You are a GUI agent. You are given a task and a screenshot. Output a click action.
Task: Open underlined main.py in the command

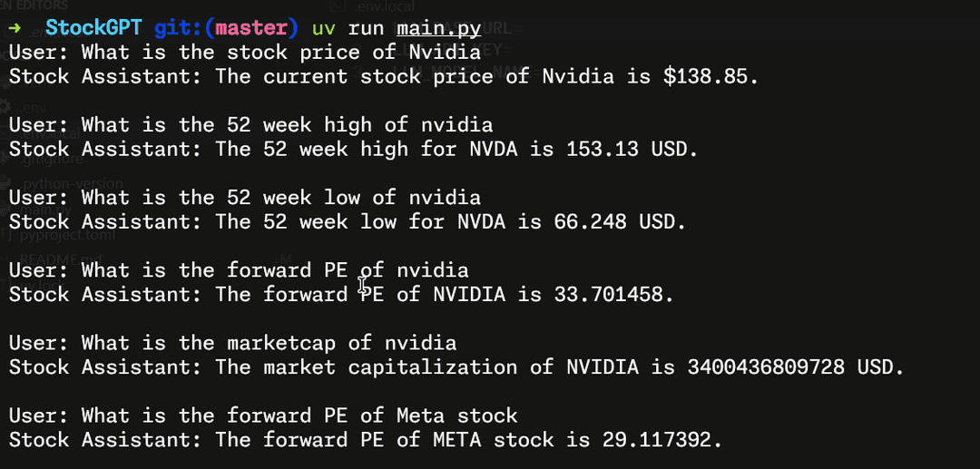click(x=437, y=28)
